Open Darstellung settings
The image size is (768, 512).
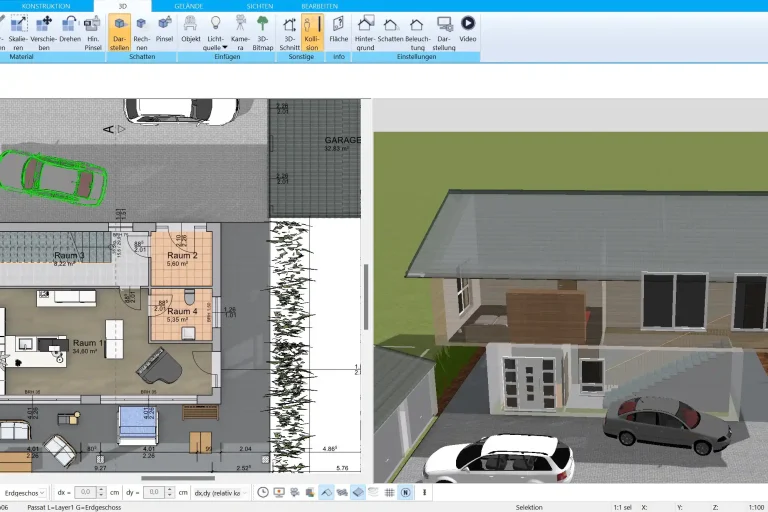click(x=444, y=32)
